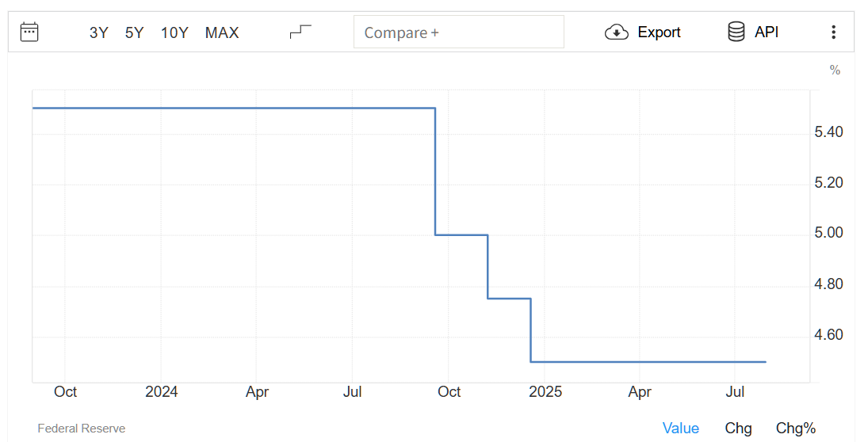The image size is (868, 442).
Task: Click the percent unit label on the axis
Action: tap(835, 70)
